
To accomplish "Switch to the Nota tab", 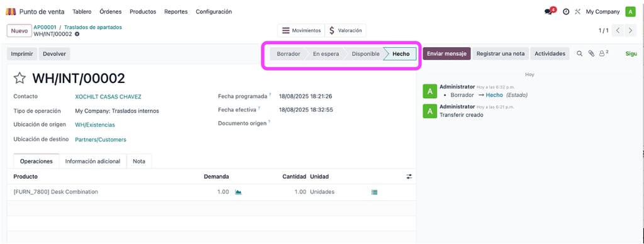I will [x=139, y=162].
